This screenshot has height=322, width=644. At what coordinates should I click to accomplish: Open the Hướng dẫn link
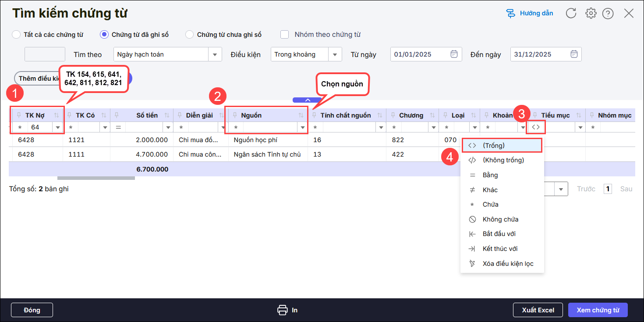click(530, 13)
